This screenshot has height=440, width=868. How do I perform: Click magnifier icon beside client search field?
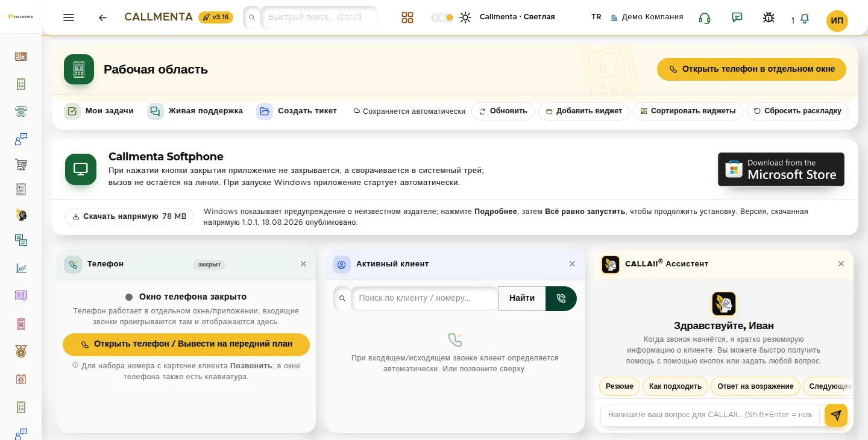tap(342, 298)
